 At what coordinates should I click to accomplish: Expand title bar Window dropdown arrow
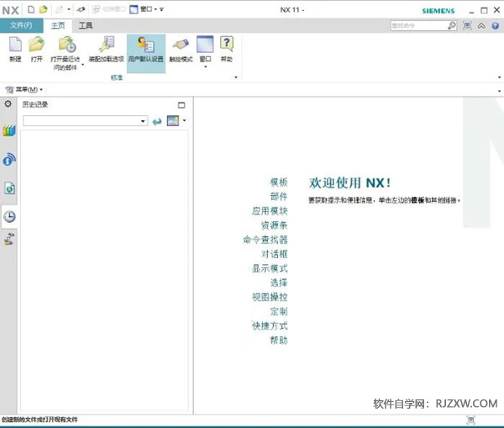155,9
